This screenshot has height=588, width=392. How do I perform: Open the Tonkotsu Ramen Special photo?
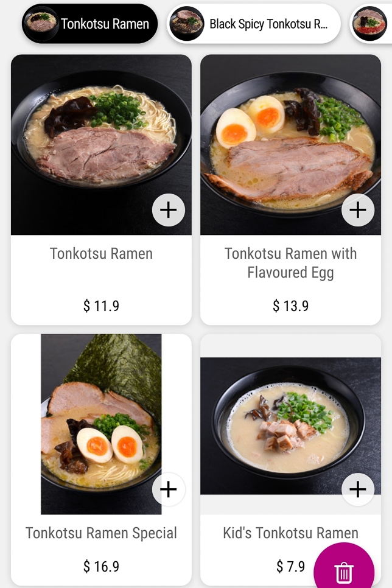pos(97,420)
